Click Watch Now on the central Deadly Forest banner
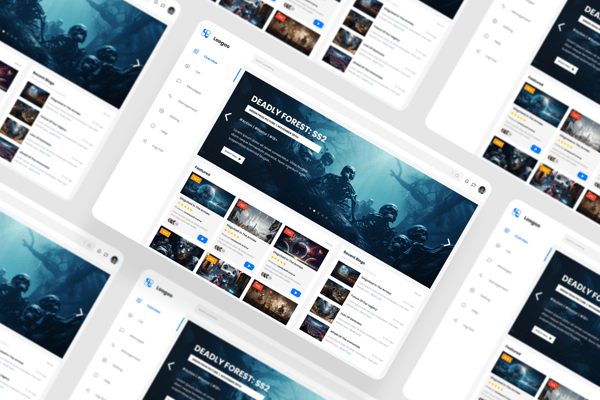This screenshot has height=400, width=600. pos(233,155)
